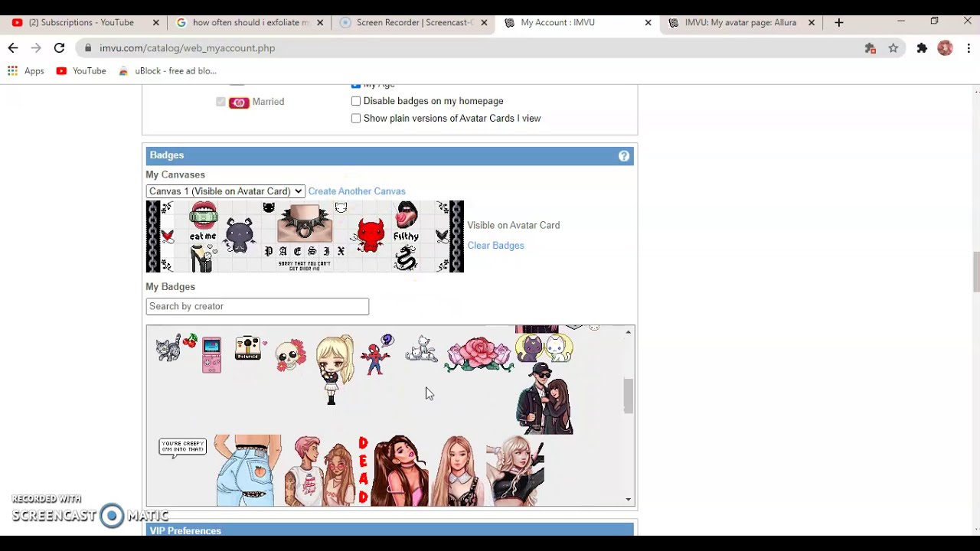Toggle the Married relationship checkbox

click(220, 102)
